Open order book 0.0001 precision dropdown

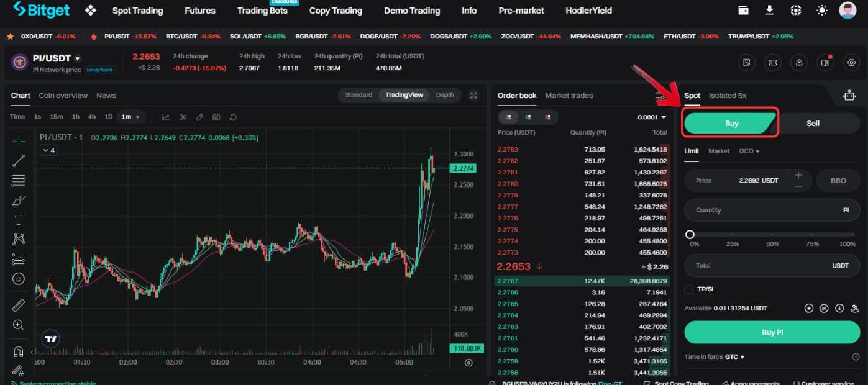pos(652,117)
